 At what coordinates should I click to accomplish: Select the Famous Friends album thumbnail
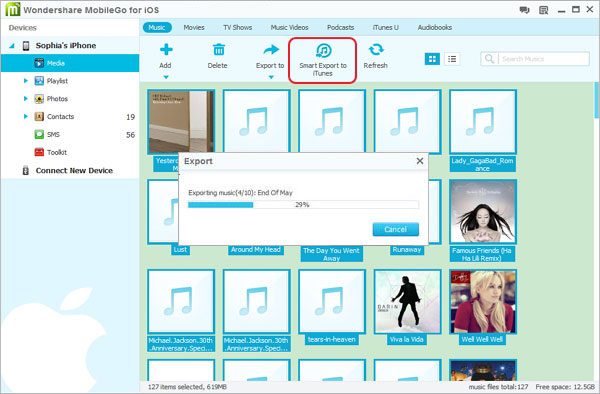[483, 212]
